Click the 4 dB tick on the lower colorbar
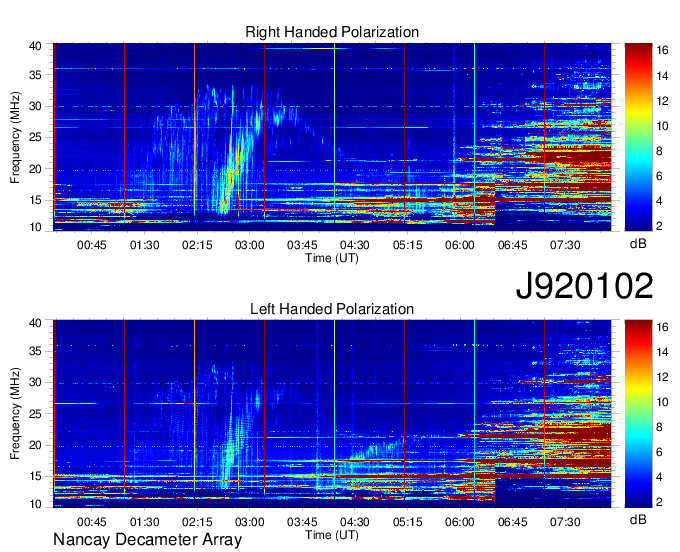This screenshot has height=552, width=680. [659, 477]
